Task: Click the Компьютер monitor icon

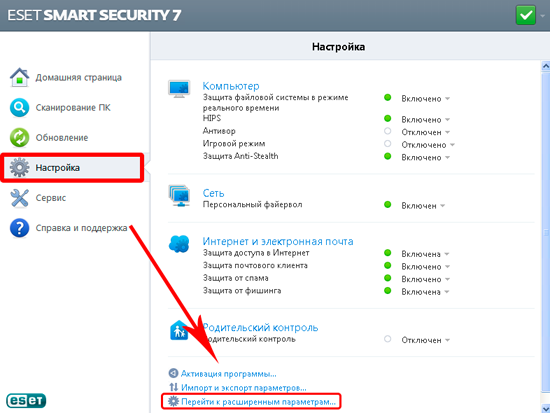Action: [179, 88]
